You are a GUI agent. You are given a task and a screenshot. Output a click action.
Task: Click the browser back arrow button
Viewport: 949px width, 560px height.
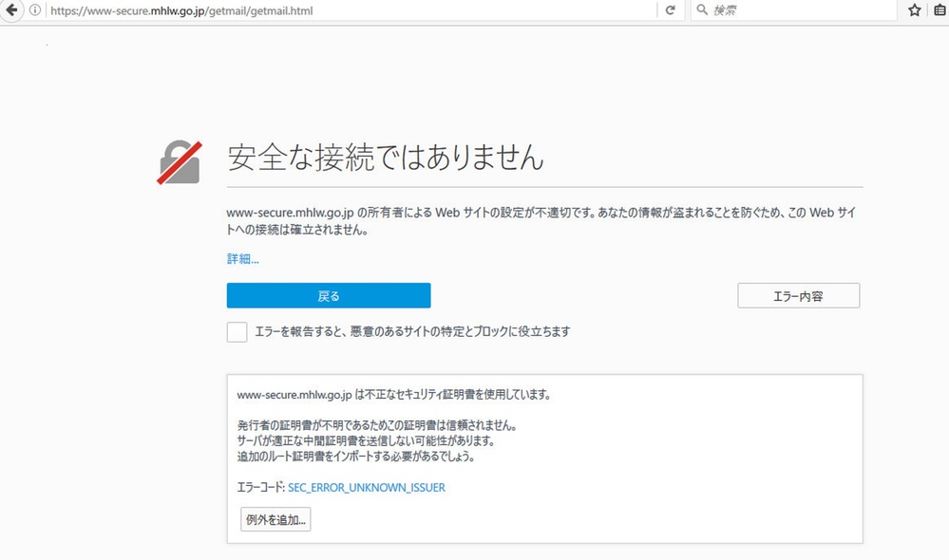click(13, 10)
